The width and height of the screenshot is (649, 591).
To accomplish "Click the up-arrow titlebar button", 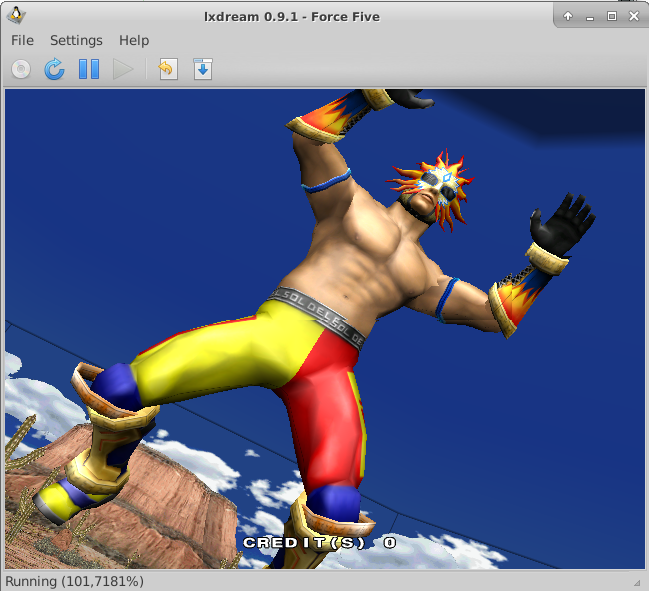I will [x=568, y=16].
